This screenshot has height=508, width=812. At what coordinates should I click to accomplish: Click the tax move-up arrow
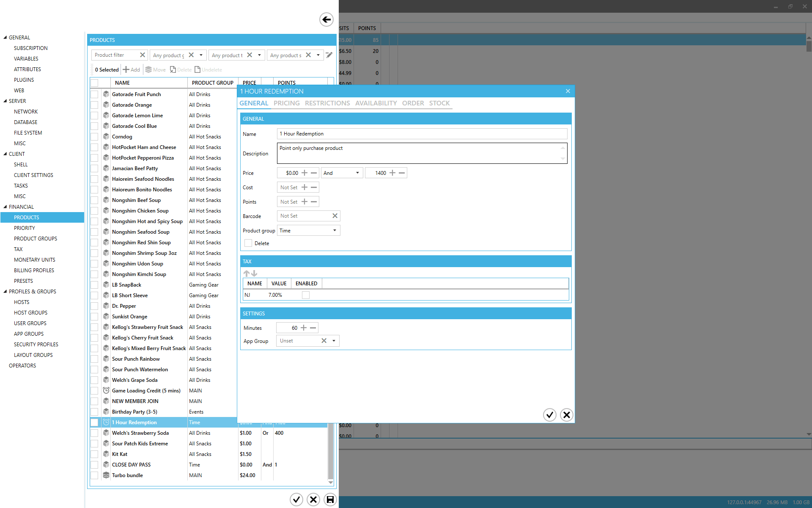coord(246,273)
